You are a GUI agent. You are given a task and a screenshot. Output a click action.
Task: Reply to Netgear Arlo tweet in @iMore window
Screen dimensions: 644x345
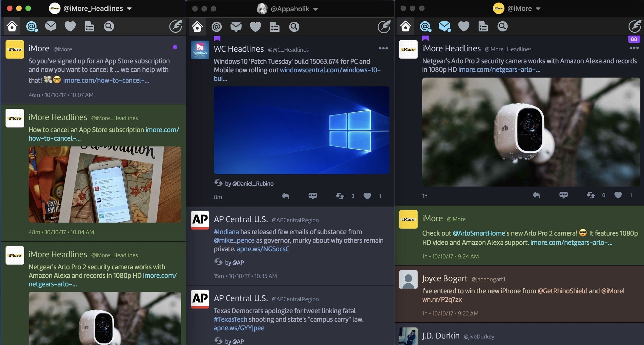pyautogui.click(x=536, y=195)
